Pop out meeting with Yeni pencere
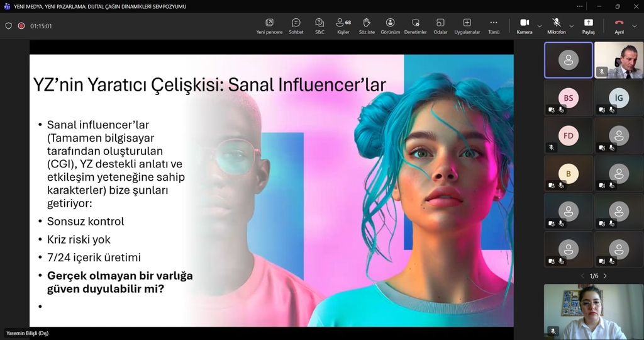Image resolution: width=644 pixels, height=340 pixels. (x=269, y=26)
